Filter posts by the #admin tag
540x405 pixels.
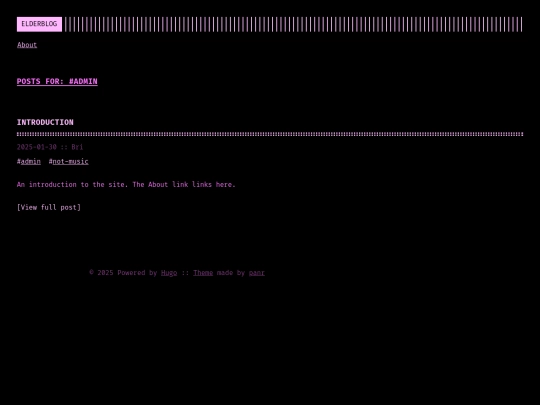point(29,162)
